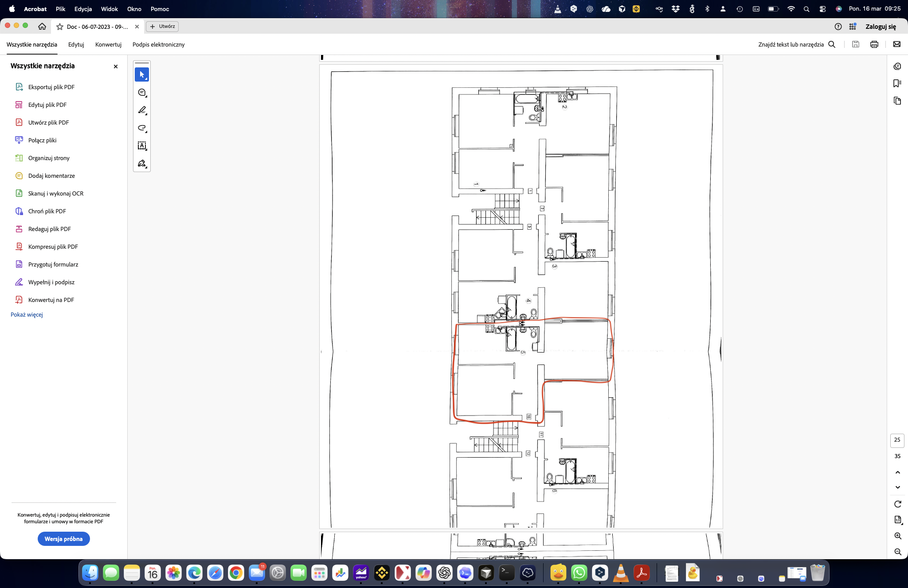This screenshot has width=908, height=588.
Task: Close the Wszystkie narzędzia panel
Action: click(x=116, y=67)
